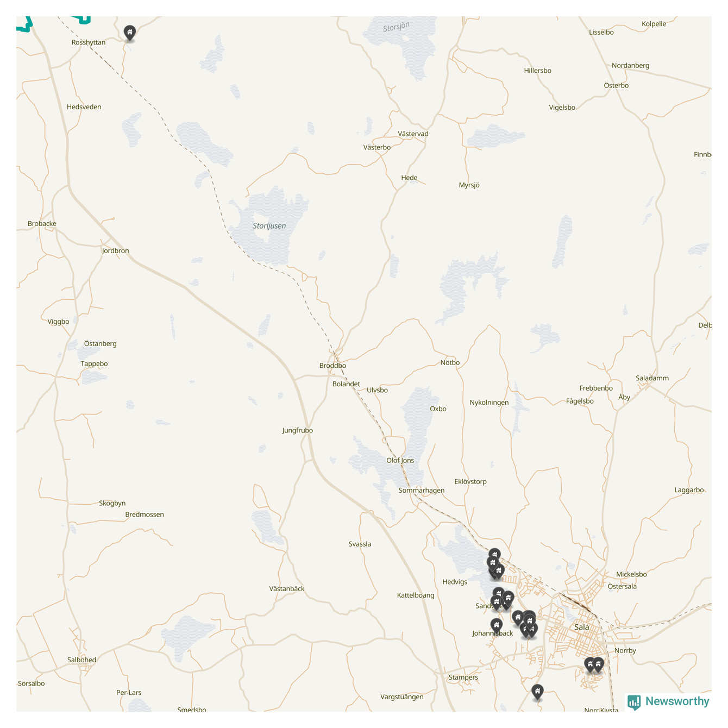Click the southernmost house marker below Sala

click(537, 692)
